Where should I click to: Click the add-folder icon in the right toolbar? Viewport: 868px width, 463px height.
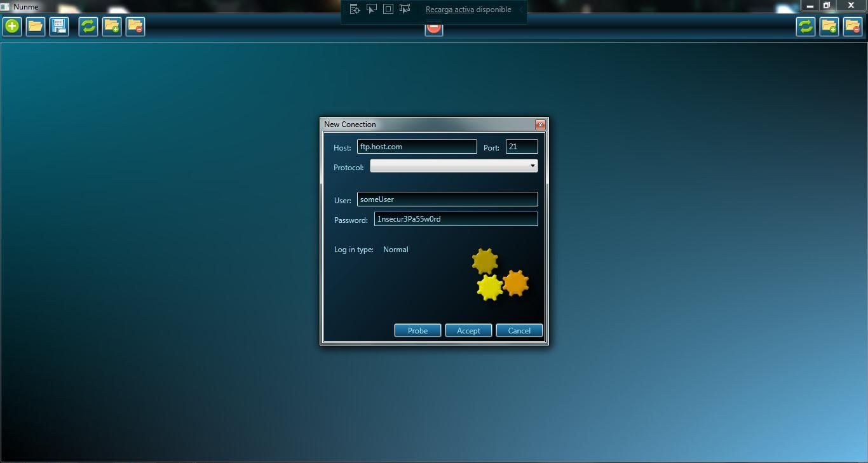(829, 27)
